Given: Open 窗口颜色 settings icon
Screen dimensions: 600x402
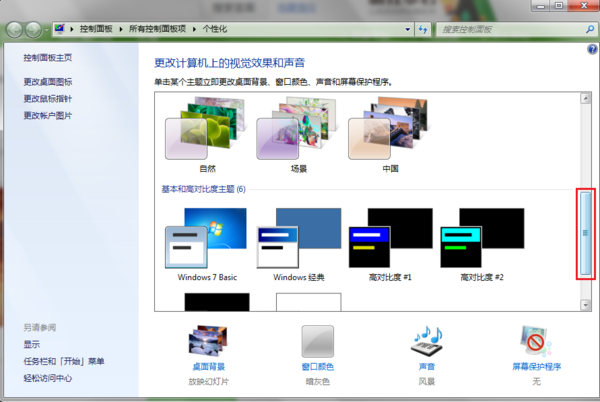Looking at the screenshot, I should pyautogui.click(x=318, y=341).
